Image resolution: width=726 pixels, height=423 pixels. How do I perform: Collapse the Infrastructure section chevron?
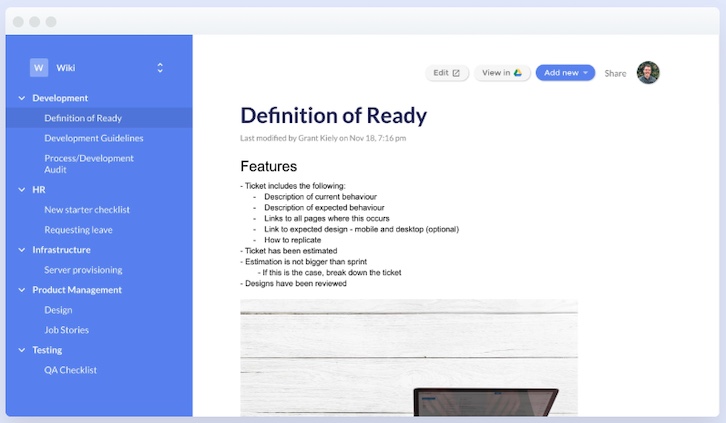point(21,250)
